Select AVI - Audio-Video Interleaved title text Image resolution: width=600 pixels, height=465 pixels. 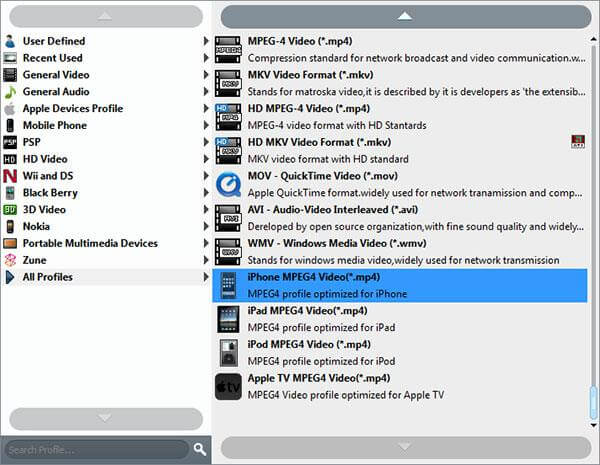click(x=333, y=210)
